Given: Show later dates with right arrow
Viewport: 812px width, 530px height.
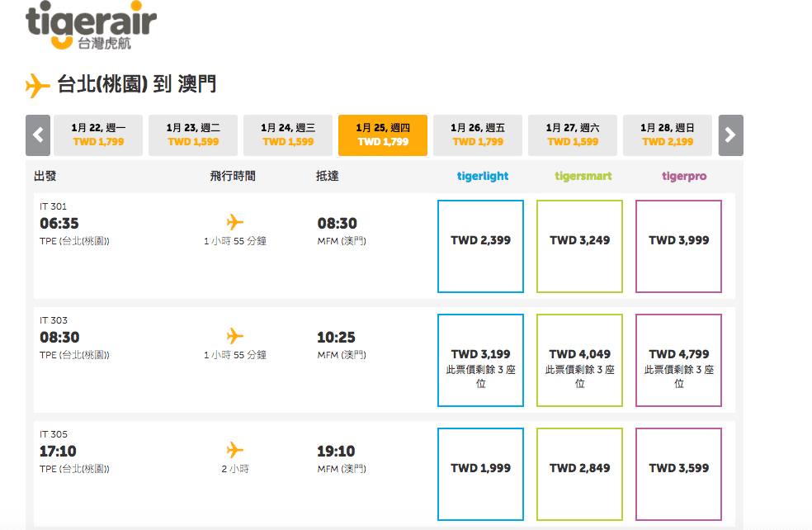Looking at the screenshot, I should tap(730, 135).
